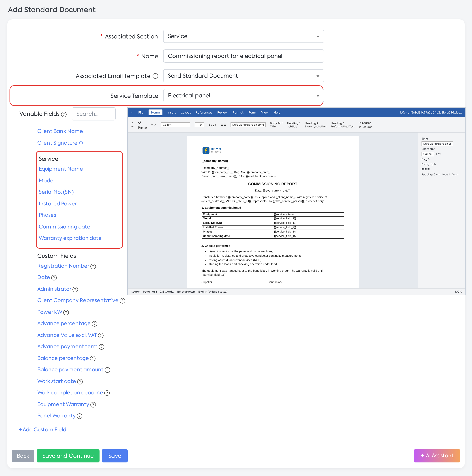The width and height of the screenshot is (472, 476).
Task: Click the Replace tool in editor toolbar
Action: pos(365,127)
